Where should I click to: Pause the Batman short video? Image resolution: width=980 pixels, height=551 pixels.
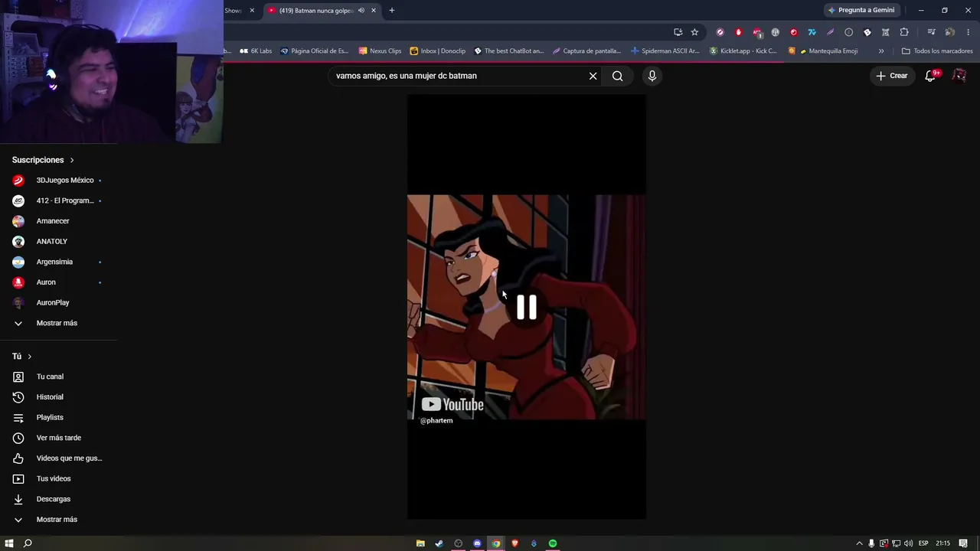(x=527, y=307)
